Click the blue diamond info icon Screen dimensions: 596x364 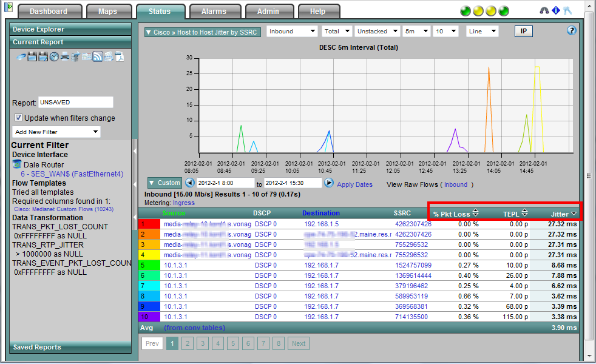coord(556,11)
